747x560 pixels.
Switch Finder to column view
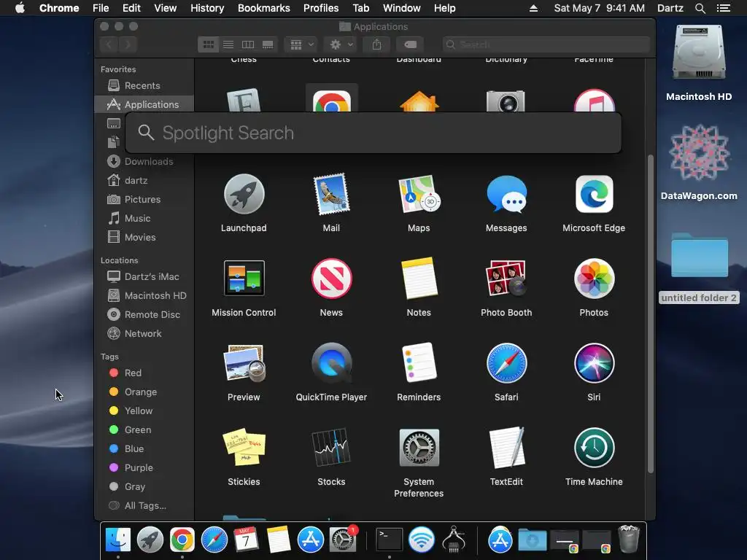click(x=248, y=44)
